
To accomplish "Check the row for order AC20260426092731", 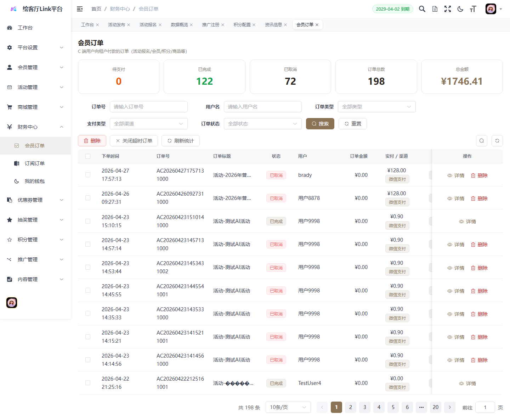I will pyautogui.click(x=88, y=198).
